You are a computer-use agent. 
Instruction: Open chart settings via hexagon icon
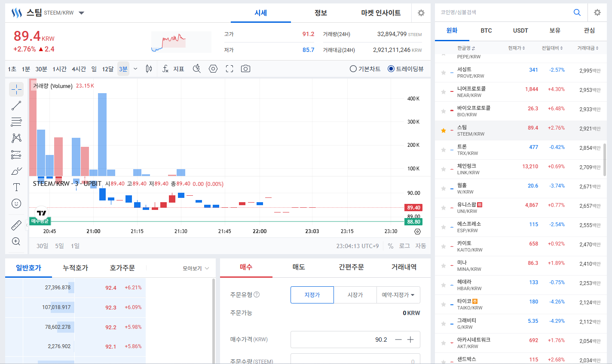pos(213,69)
